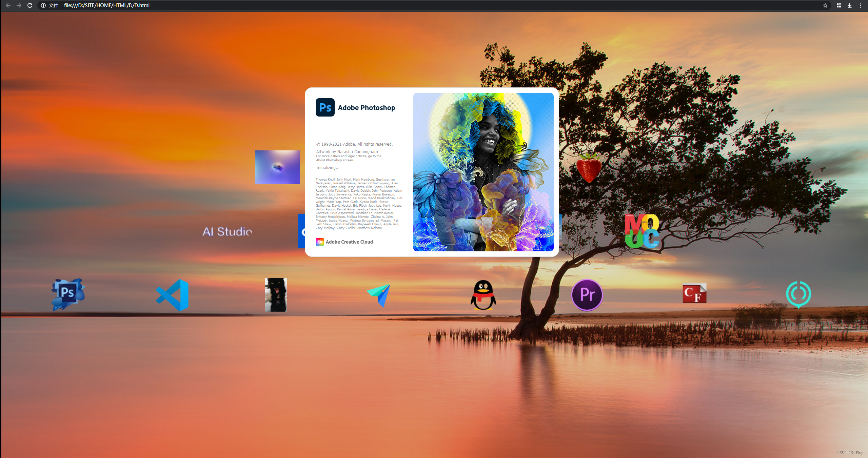
Task: Open the QQ penguin icon
Action: pos(483,295)
